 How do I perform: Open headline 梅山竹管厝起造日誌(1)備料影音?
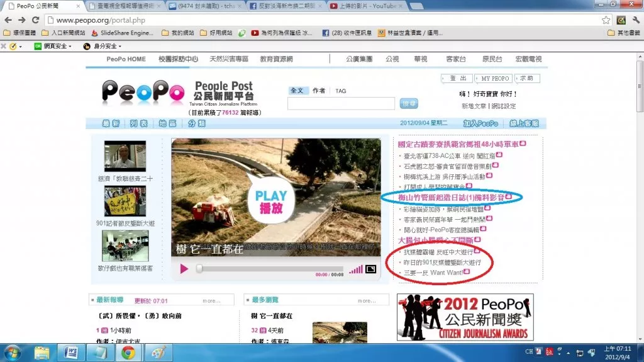point(451,198)
